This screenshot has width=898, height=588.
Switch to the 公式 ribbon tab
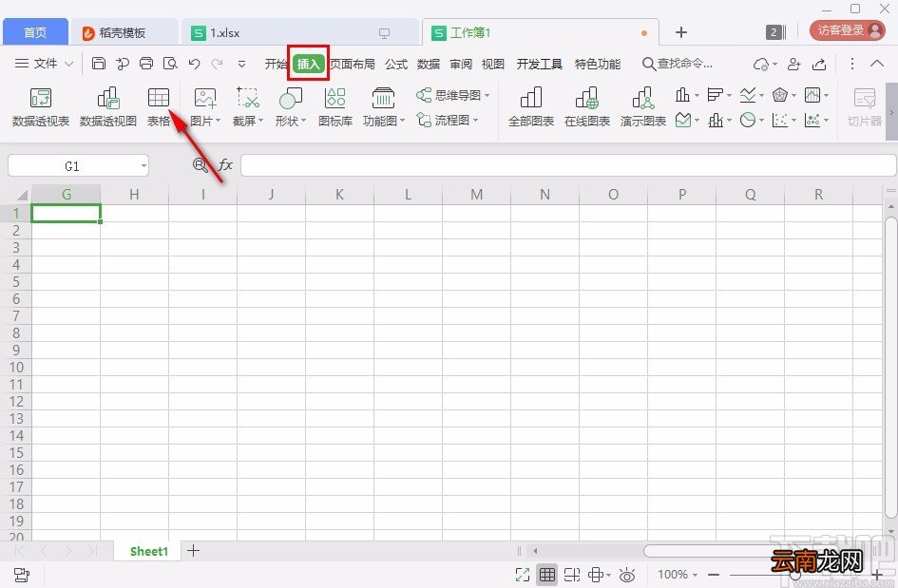point(396,65)
